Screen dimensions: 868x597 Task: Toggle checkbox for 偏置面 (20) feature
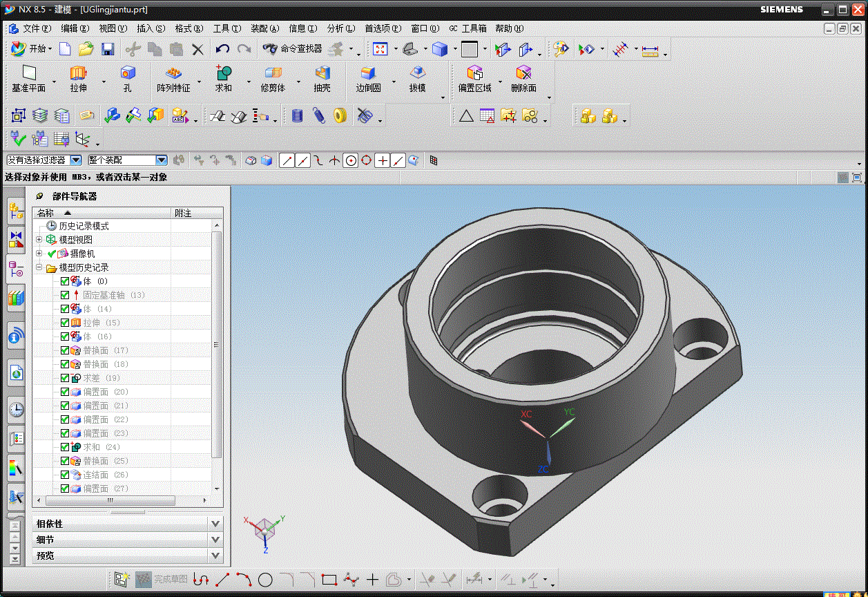pyautogui.click(x=65, y=392)
